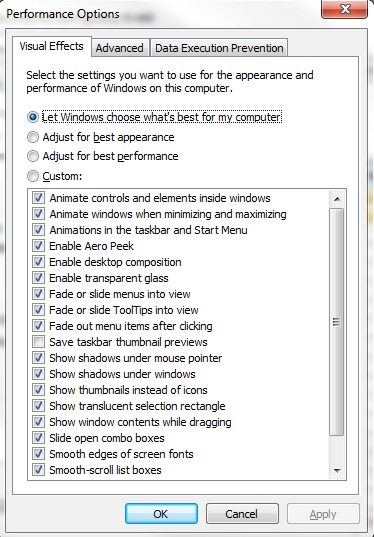Screen dimensions: 374x537
Task: Select the Custom radio option
Action: click(33, 176)
